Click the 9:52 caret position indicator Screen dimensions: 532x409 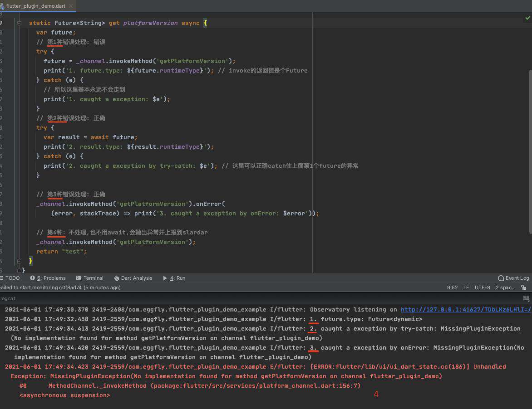(x=452, y=287)
